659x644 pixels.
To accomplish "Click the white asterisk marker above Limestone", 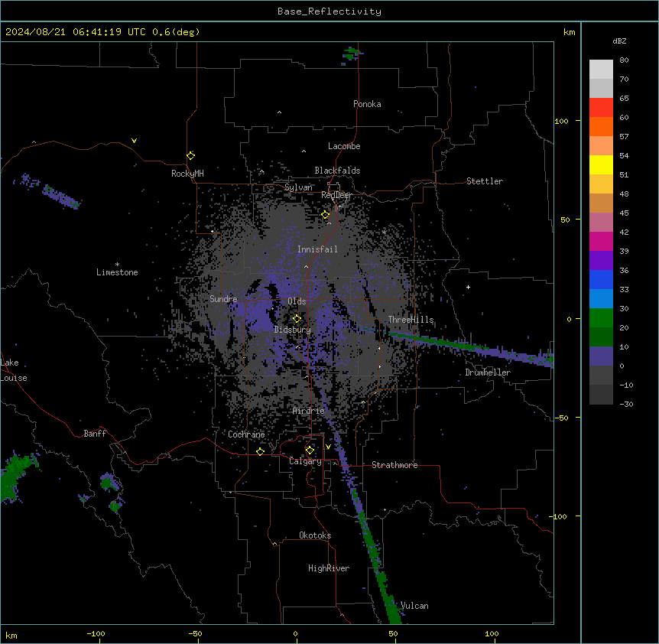I will pos(117,264).
